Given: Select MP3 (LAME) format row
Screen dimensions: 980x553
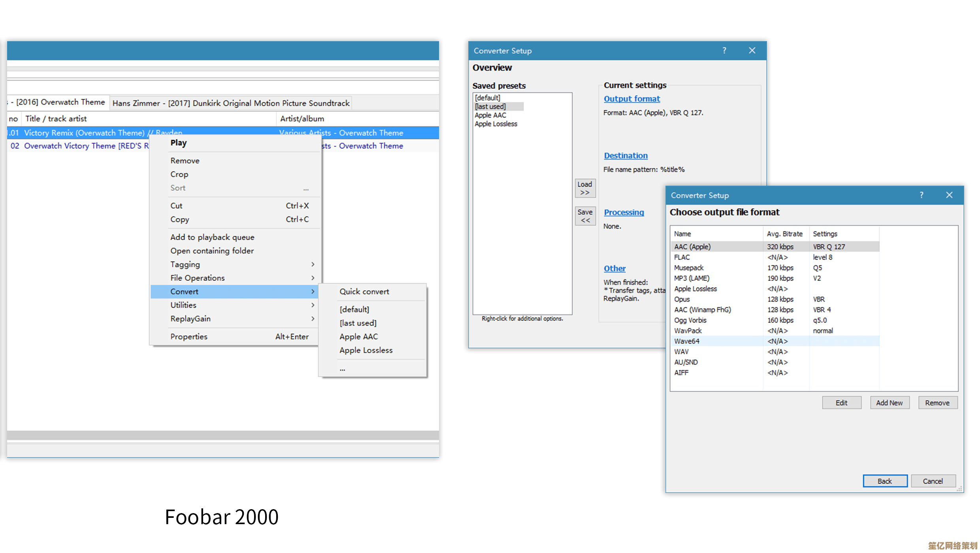Looking at the screenshot, I should click(775, 278).
